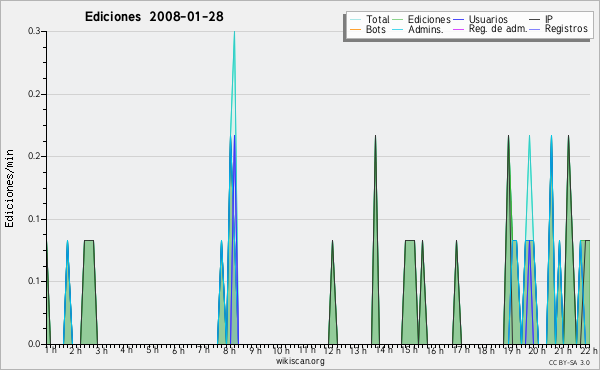Click the Total legend color line
This screenshot has height=370, width=600.
tap(355, 20)
